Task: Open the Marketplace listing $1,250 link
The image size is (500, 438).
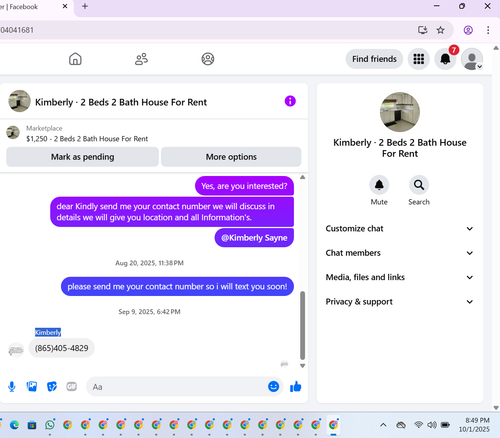Action: pos(87,139)
